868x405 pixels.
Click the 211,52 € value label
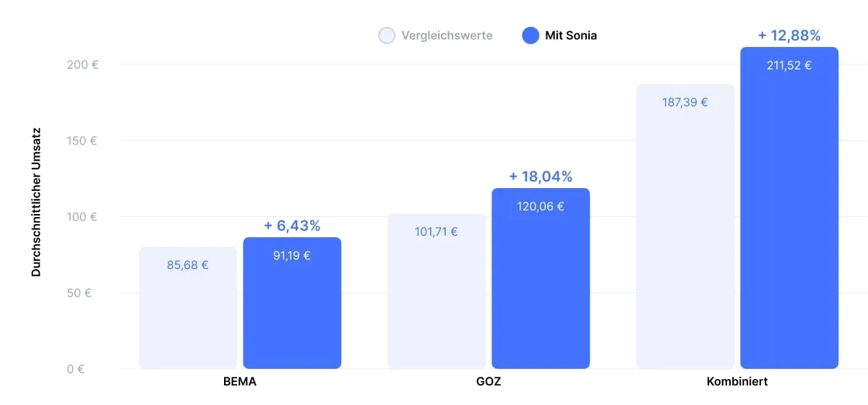(789, 66)
